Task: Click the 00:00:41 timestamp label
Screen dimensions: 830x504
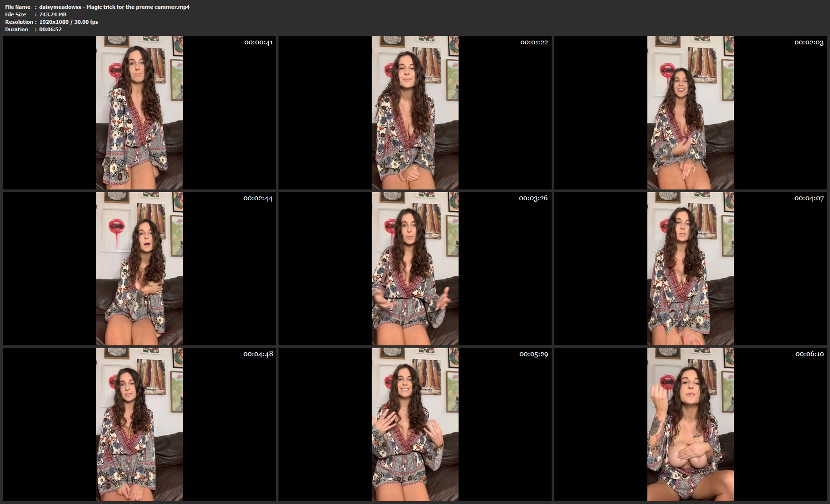Action: tap(258, 42)
